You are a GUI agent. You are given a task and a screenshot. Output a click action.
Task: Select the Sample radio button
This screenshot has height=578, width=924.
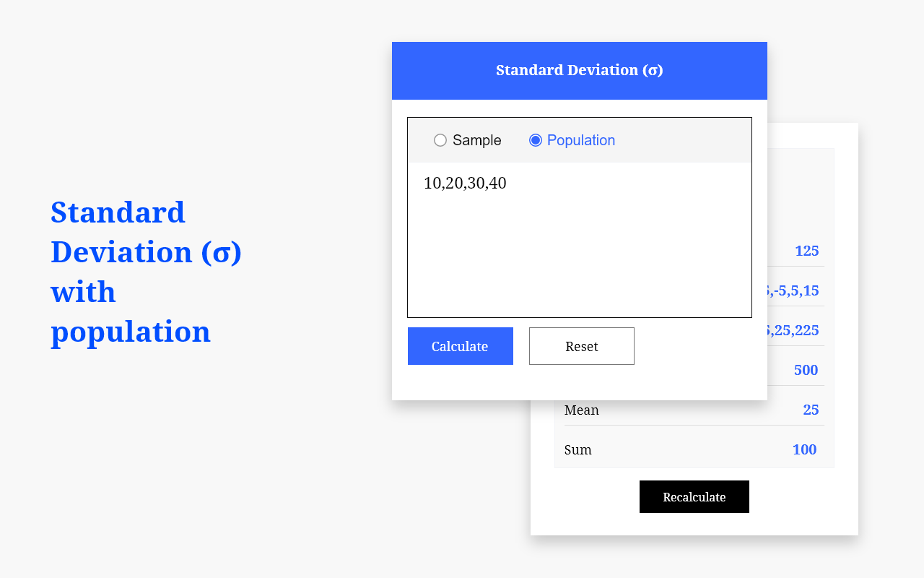[440, 140]
